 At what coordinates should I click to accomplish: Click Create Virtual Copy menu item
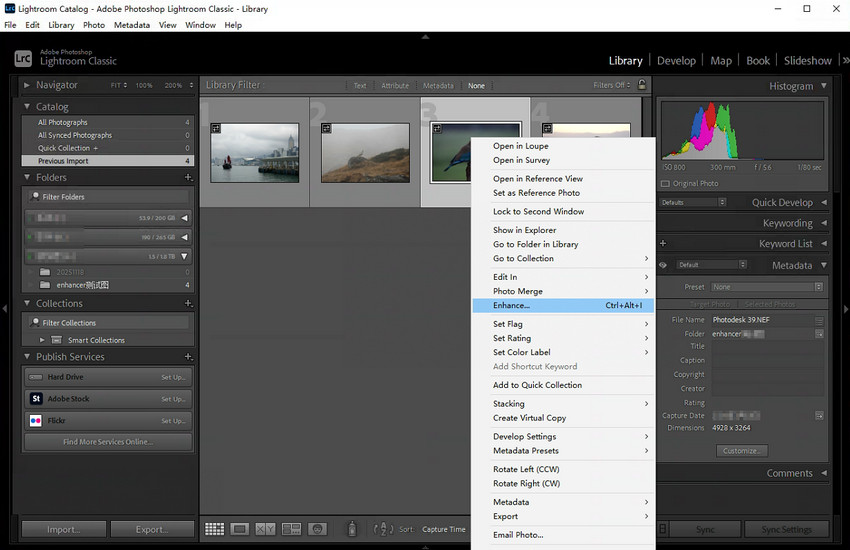click(563, 418)
